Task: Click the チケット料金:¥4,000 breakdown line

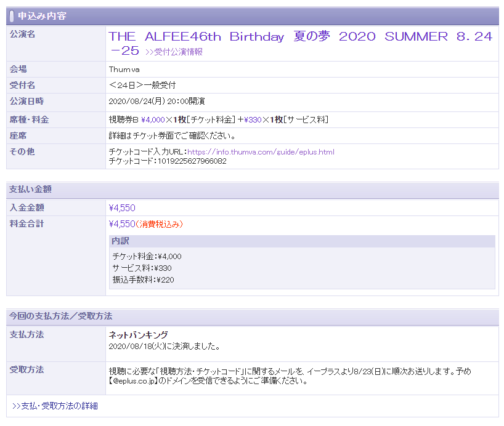Action: tap(147, 256)
